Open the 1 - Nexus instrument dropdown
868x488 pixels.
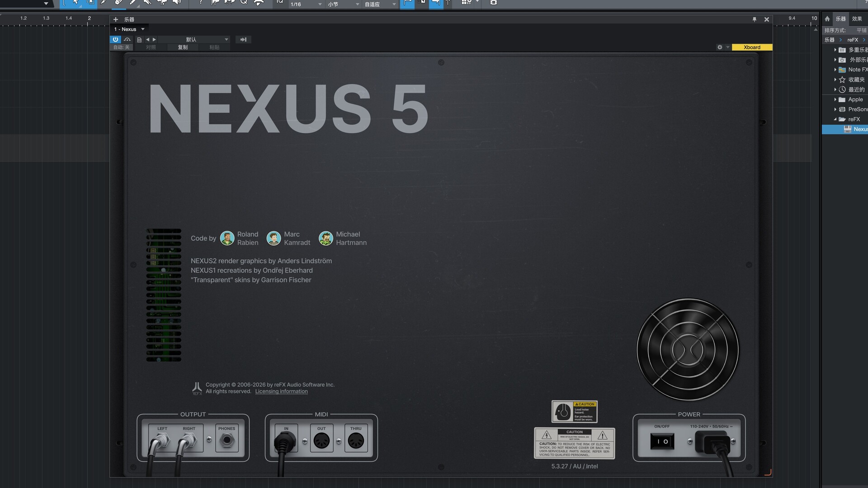(x=129, y=29)
